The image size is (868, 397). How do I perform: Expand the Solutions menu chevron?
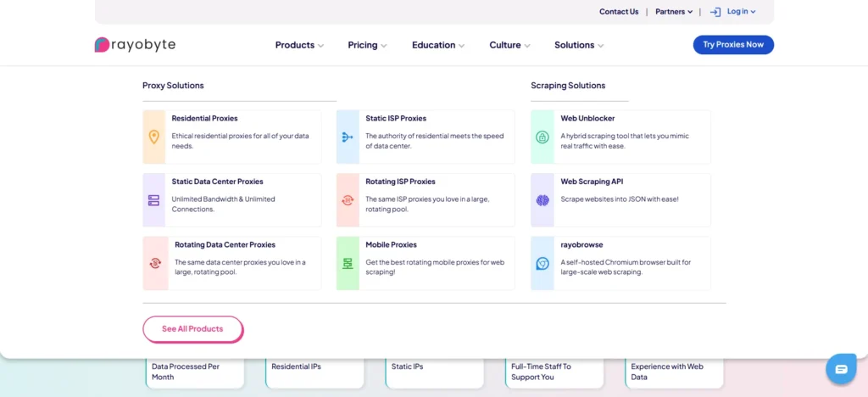coord(601,46)
